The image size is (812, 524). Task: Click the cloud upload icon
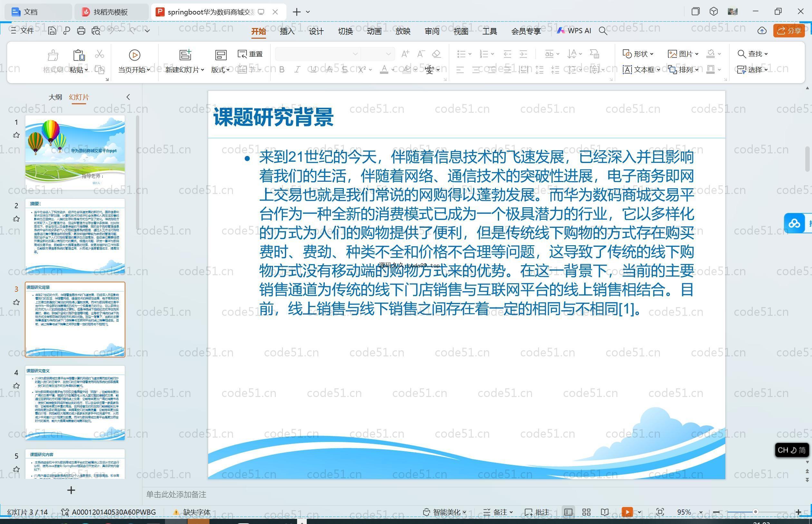tap(762, 31)
